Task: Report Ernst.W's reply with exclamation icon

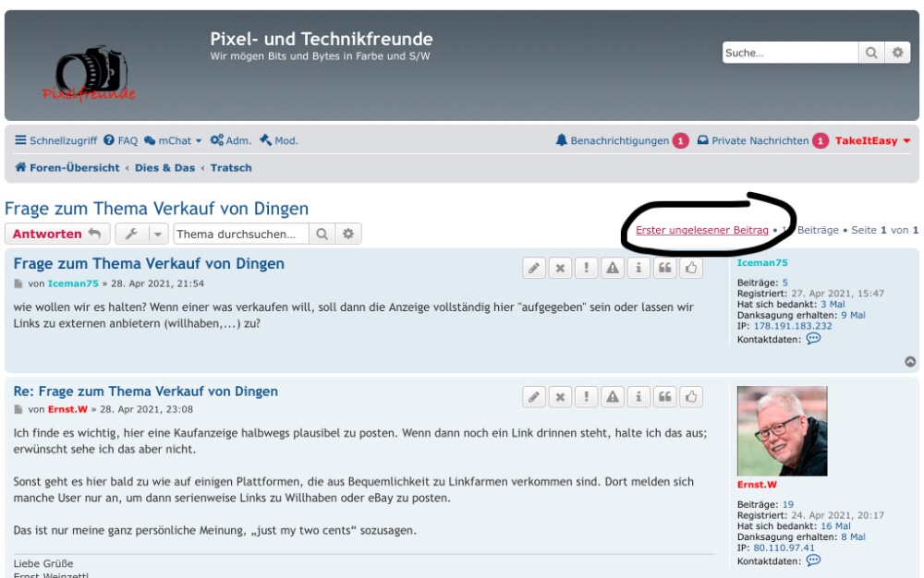Action: [585, 397]
